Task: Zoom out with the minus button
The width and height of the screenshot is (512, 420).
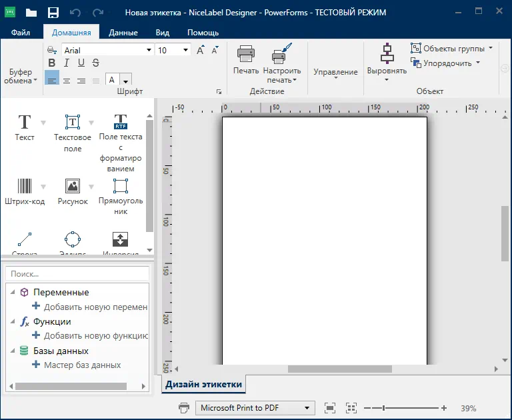Action: (367, 407)
